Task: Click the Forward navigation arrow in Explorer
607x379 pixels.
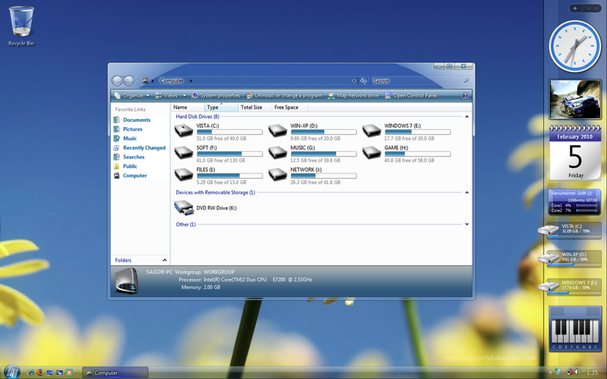Action: [129, 81]
